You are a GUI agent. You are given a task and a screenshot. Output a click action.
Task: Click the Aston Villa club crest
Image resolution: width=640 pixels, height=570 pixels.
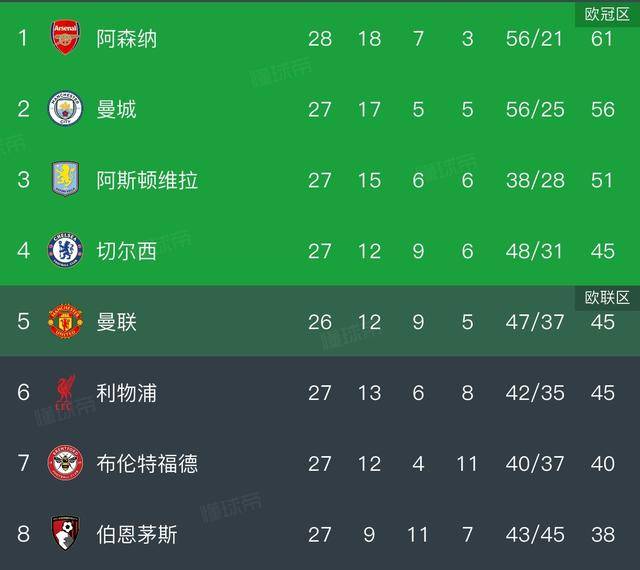(65, 180)
